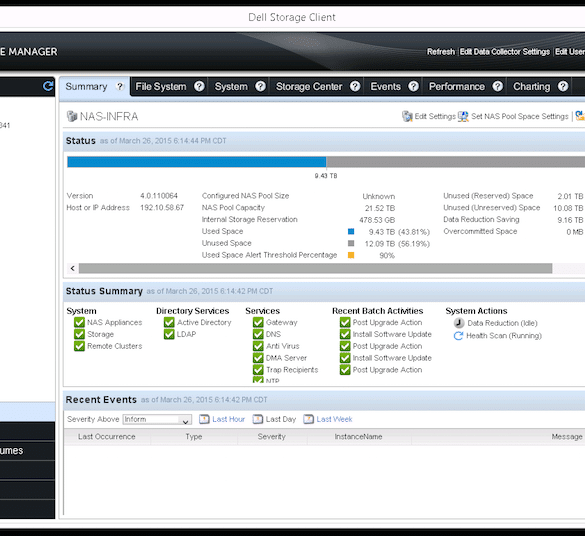Filter events by the Last Hour link
585x536 pixels.
[x=228, y=419]
